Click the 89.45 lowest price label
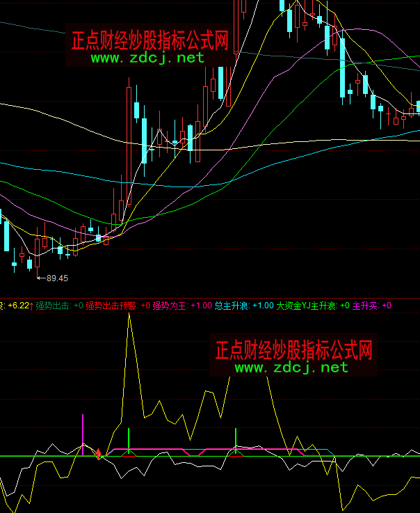The width and height of the screenshot is (420, 513). point(57,278)
